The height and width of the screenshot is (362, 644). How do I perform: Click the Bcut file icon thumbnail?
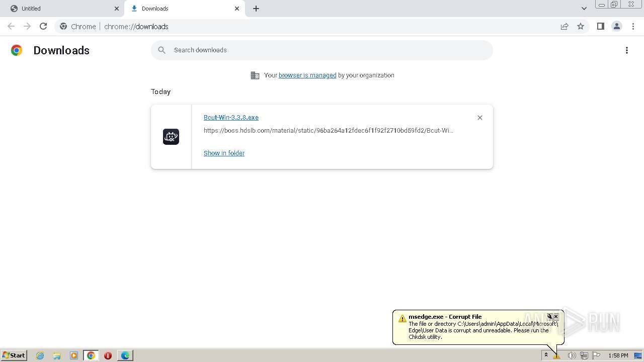click(171, 137)
